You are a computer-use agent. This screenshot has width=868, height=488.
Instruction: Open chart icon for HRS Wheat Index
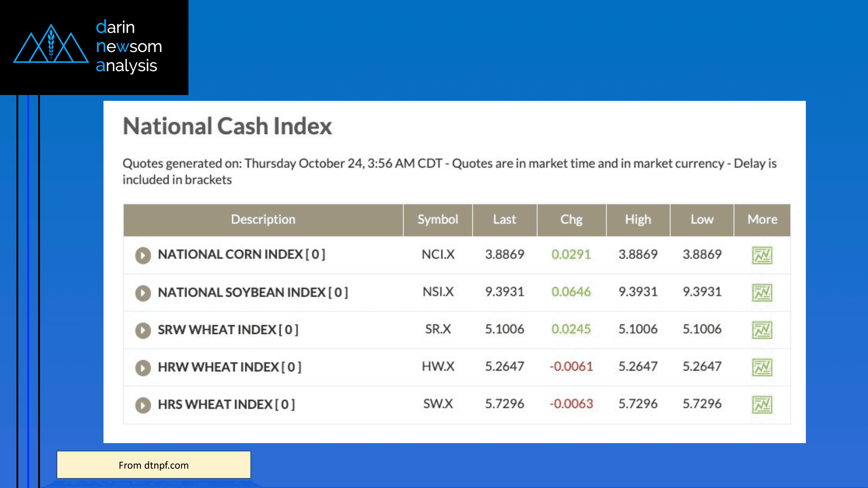point(762,404)
